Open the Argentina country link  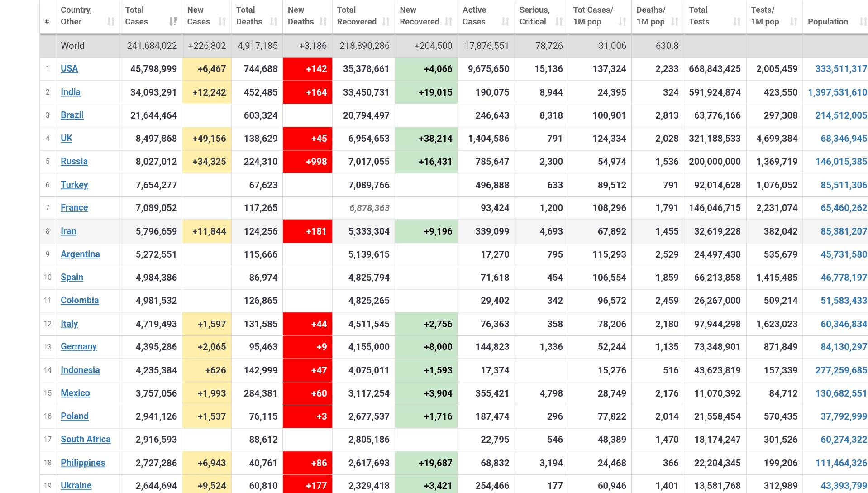pos(80,254)
